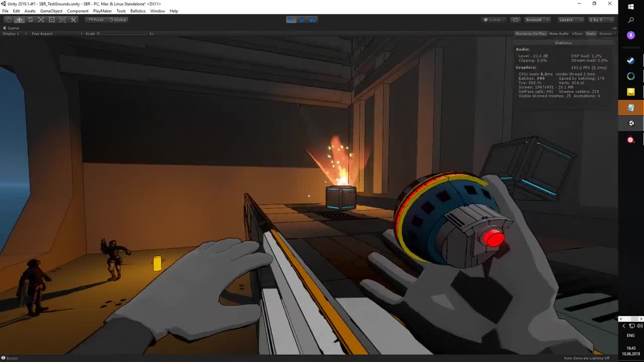Advance one frame with Step button

[312, 20]
